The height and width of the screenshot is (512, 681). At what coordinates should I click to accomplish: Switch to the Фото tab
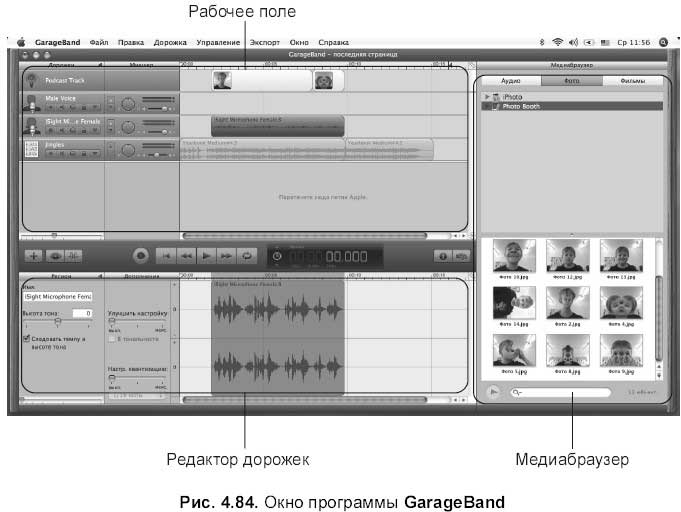pos(572,81)
